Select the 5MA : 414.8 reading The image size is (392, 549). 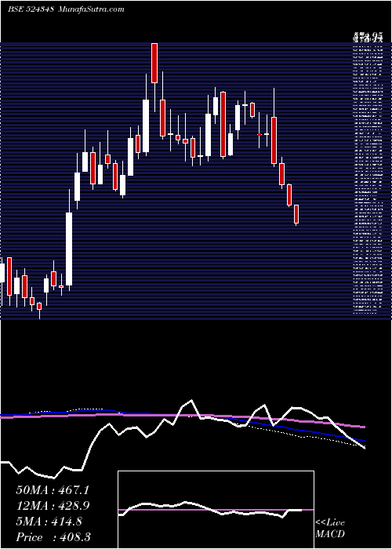pos(49,522)
